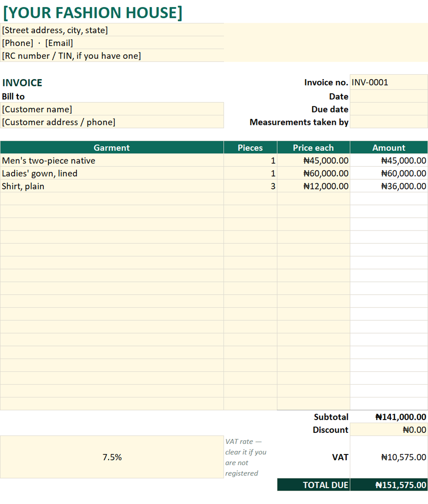Select the ₦60,000.00 amount cell

click(x=389, y=173)
